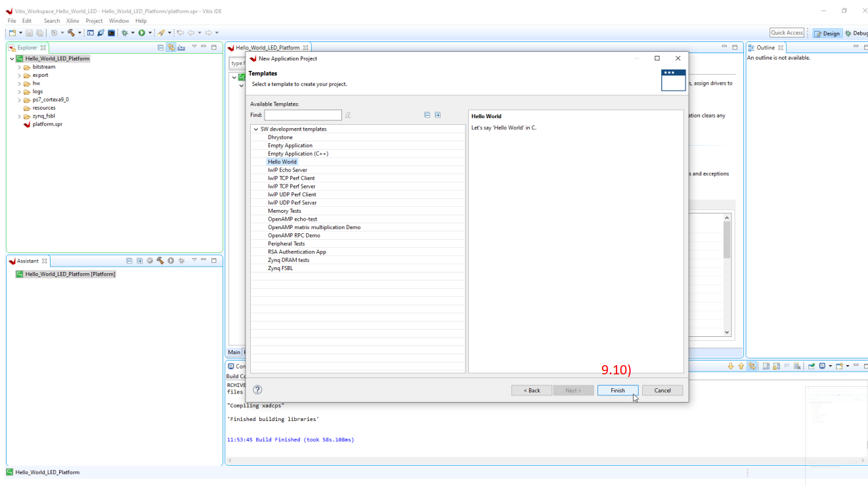The image size is (868, 486).
Task: Open dropdown arrow next to Build hammer
Action: pos(79,33)
